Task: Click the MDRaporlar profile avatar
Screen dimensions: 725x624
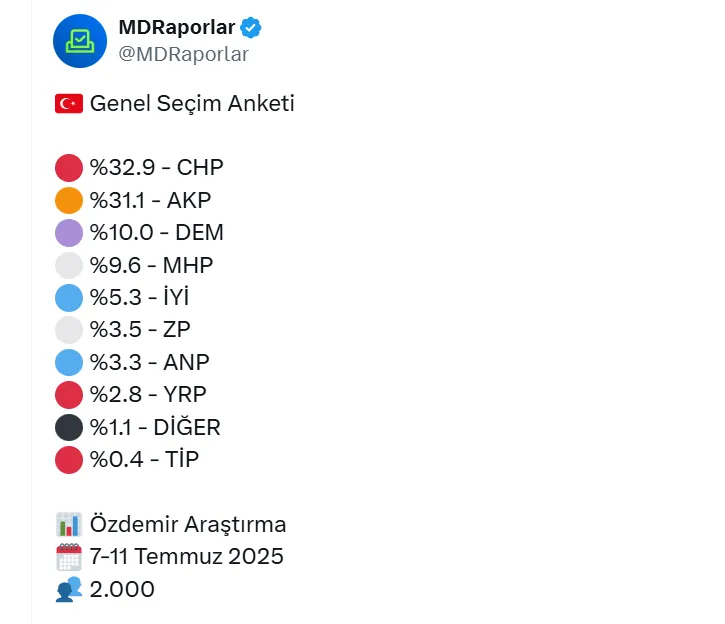Action: point(80,41)
